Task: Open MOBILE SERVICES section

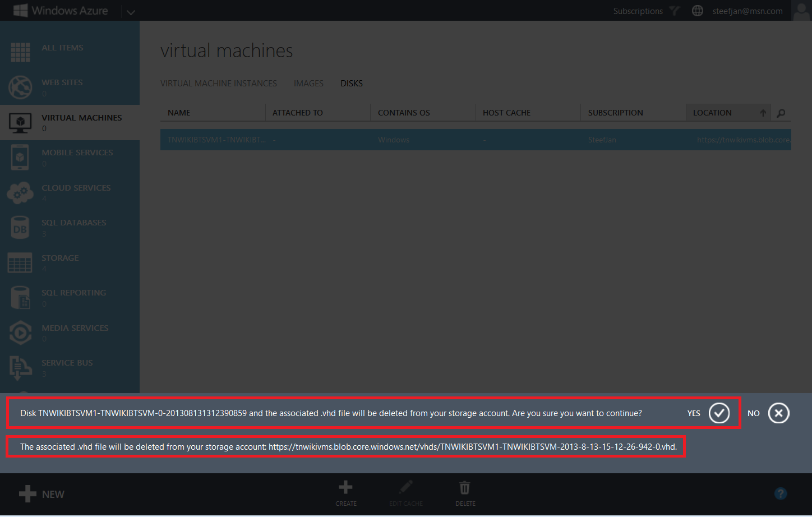Action: [x=77, y=153]
